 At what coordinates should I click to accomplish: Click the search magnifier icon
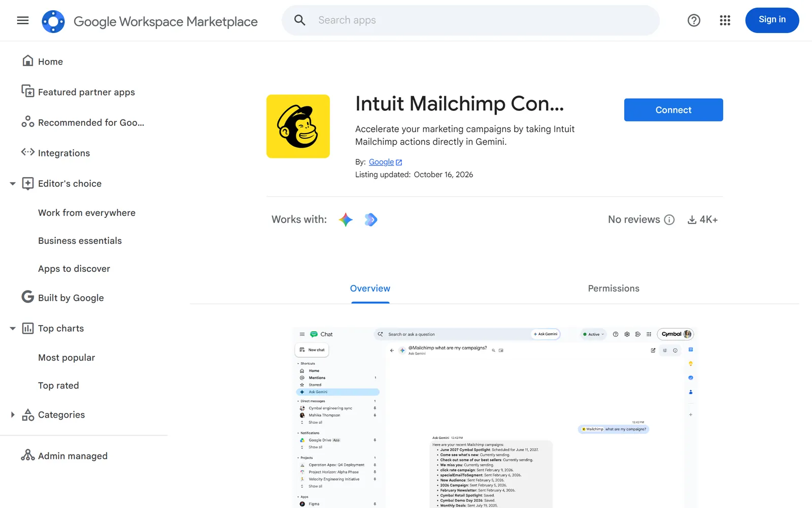point(300,20)
